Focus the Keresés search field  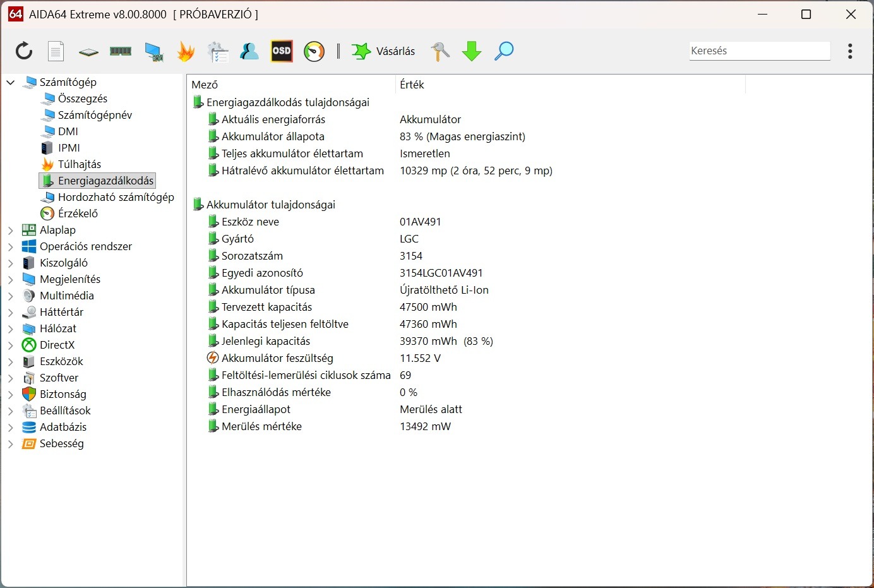760,51
